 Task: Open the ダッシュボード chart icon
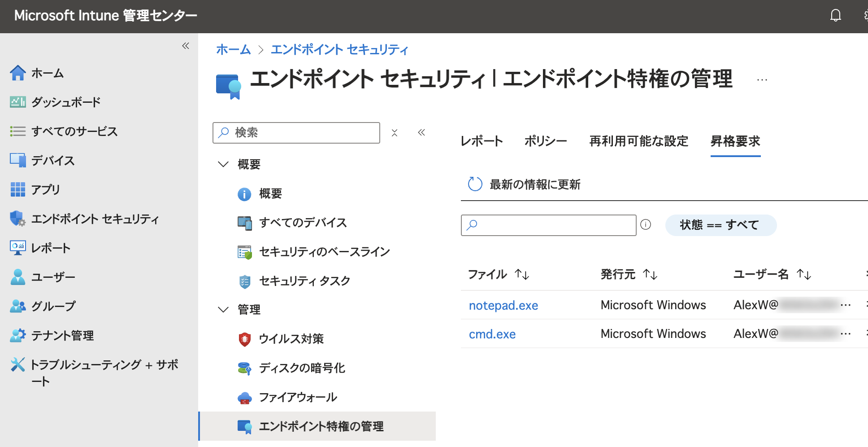tap(18, 102)
